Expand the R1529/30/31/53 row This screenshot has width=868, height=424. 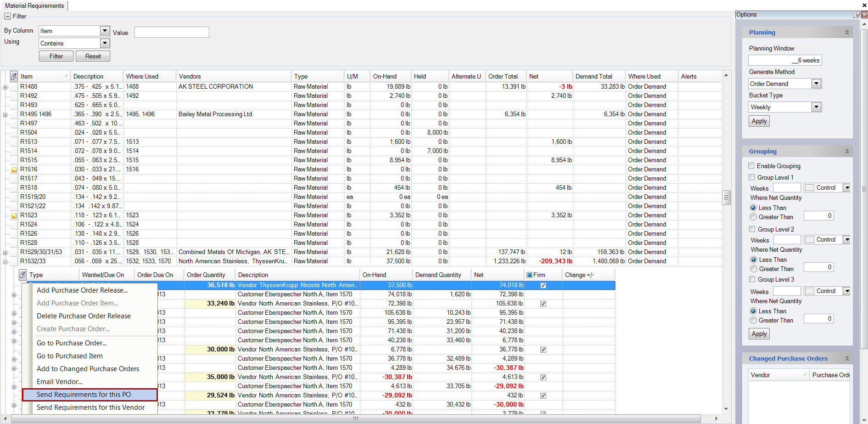[x=5, y=253]
